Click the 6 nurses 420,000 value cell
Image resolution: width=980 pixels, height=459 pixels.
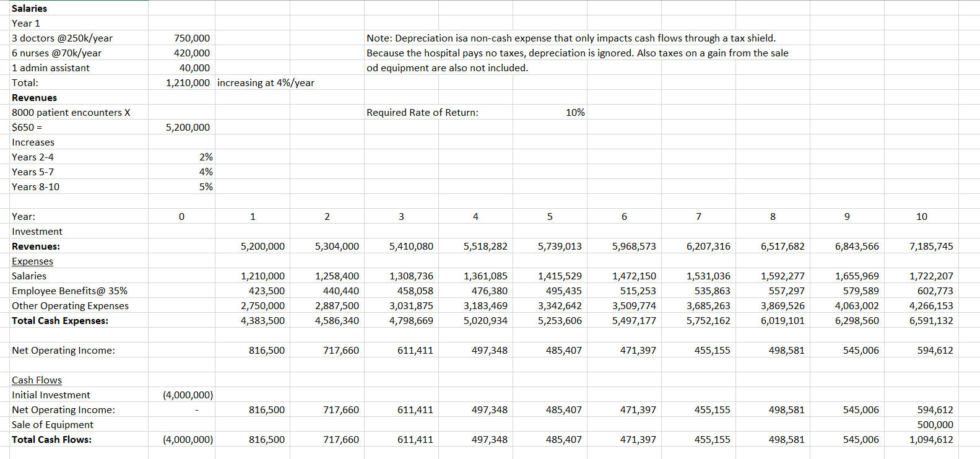coord(191,53)
